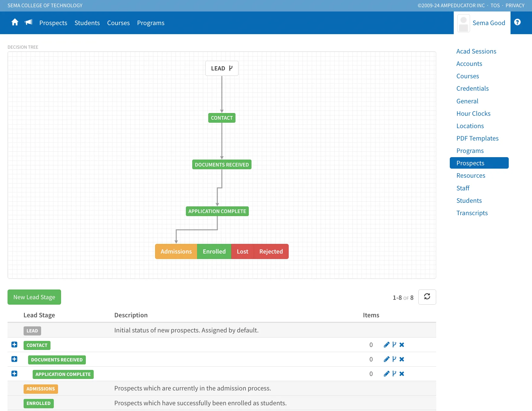Open Students in top navigation

tap(87, 23)
